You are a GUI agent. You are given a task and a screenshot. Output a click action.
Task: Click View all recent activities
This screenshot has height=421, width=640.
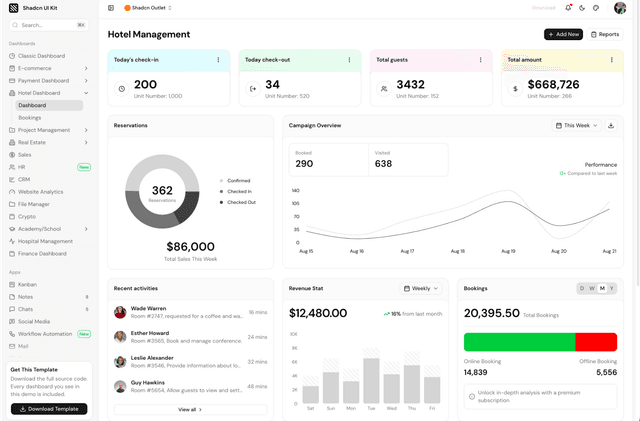coord(190,410)
